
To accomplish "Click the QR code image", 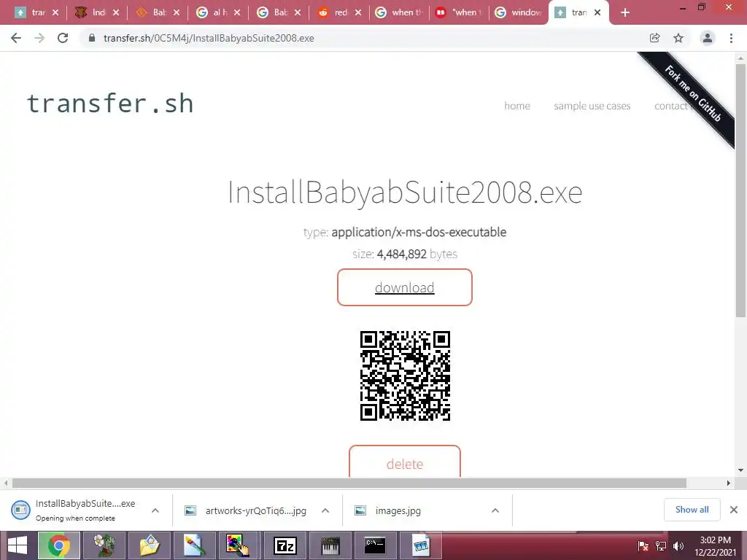I will (405, 376).
